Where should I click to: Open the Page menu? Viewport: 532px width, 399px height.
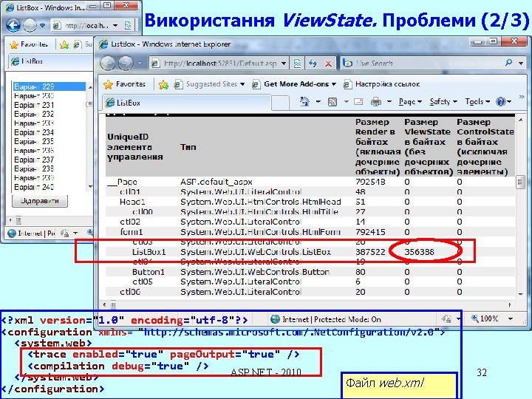pos(410,101)
